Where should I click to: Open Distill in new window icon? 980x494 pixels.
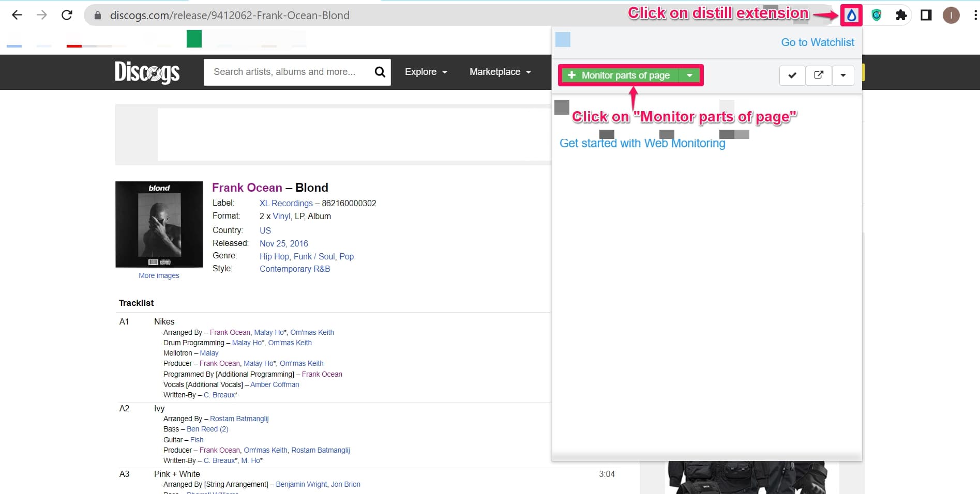tap(818, 75)
